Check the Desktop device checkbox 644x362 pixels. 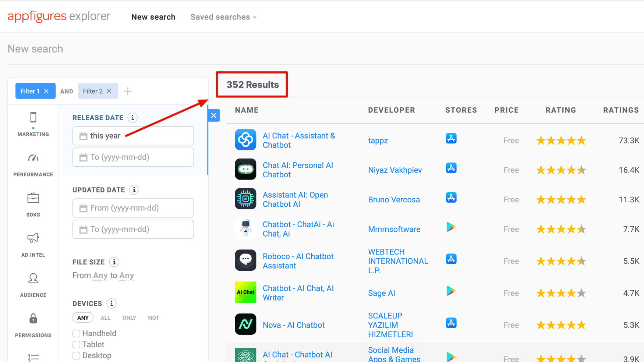76,356
